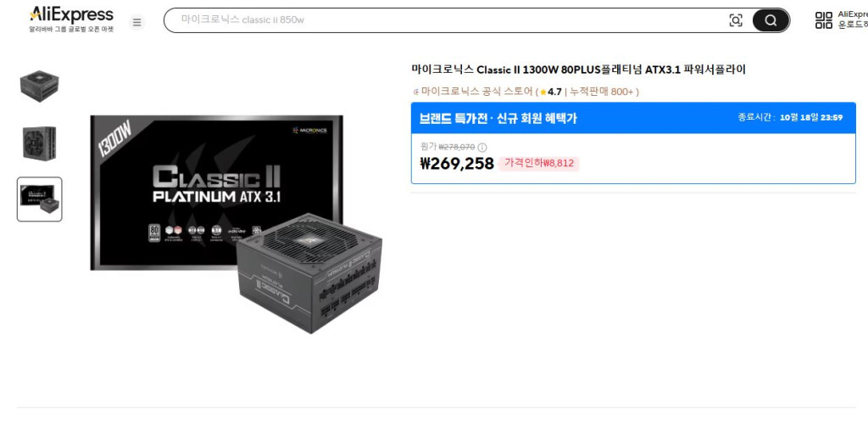Click the product title text
868x426 pixels.
(578, 70)
